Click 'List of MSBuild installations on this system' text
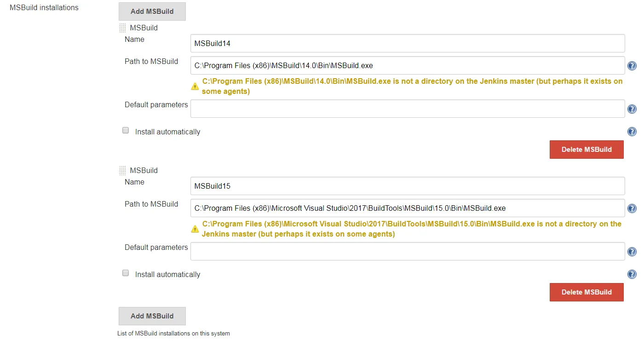 point(173,334)
